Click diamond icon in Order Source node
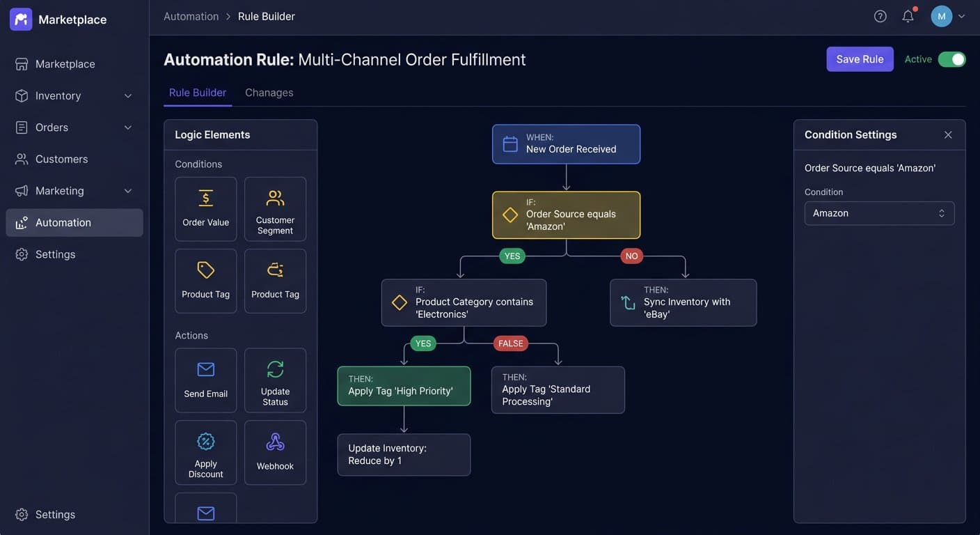Screen dimensions: 980x535 pos(510,215)
